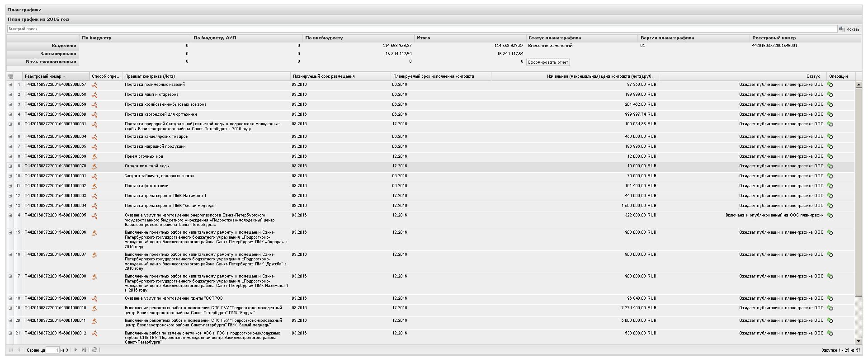Image resolution: width=868 pixels, height=358 pixels.
Task: Click method icon for Поставка фототехники
Action: click(x=94, y=186)
